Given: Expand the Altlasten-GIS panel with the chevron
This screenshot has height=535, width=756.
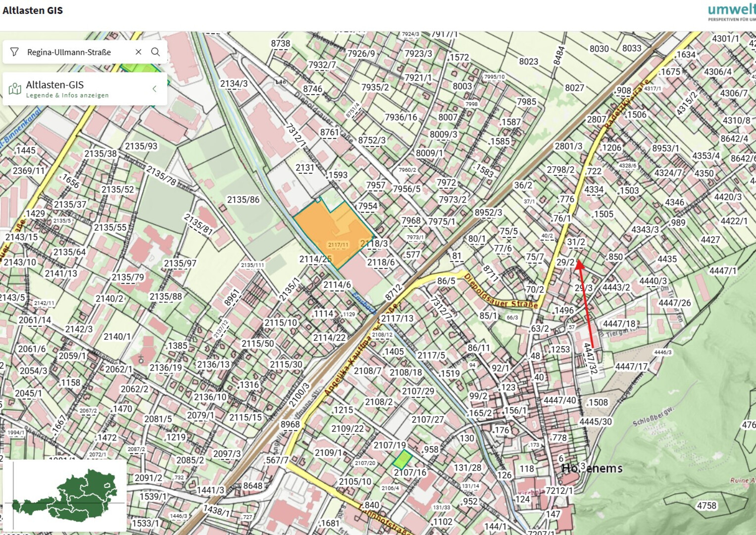Looking at the screenshot, I should tap(154, 89).
